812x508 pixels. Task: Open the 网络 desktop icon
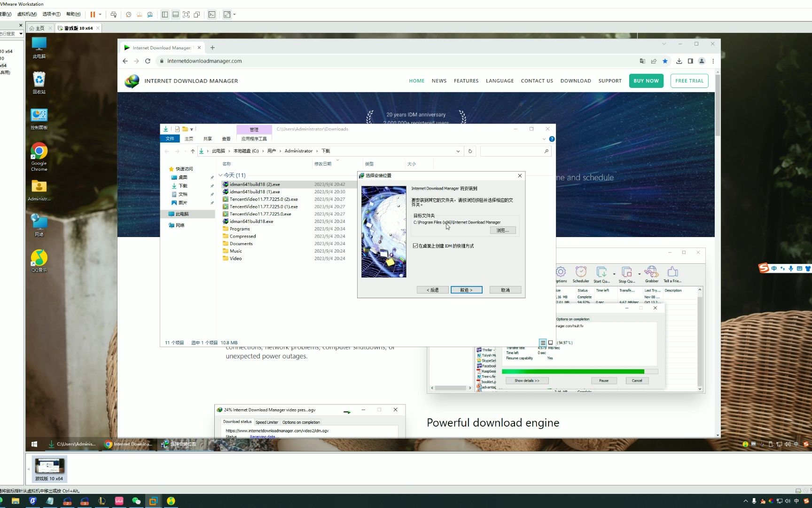(x=39, y=225)
